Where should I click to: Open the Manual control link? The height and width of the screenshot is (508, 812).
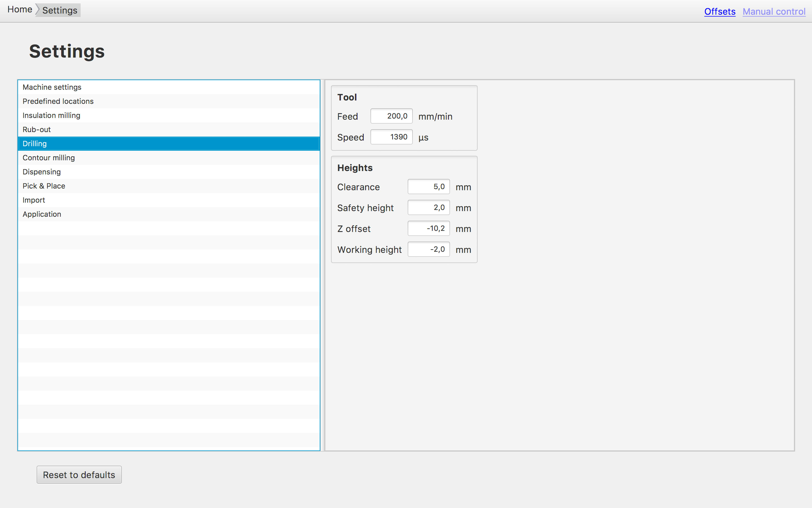point(774,12)
